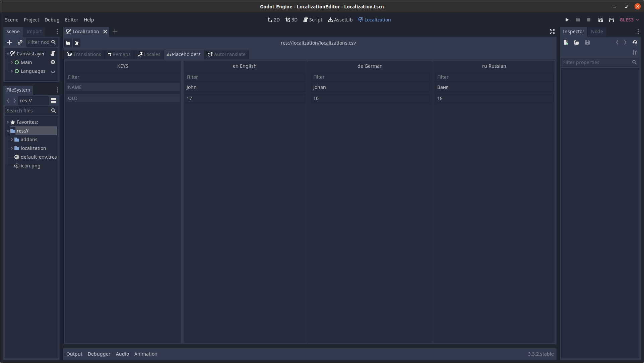Switch to the 3D workspace

[292, 20]
